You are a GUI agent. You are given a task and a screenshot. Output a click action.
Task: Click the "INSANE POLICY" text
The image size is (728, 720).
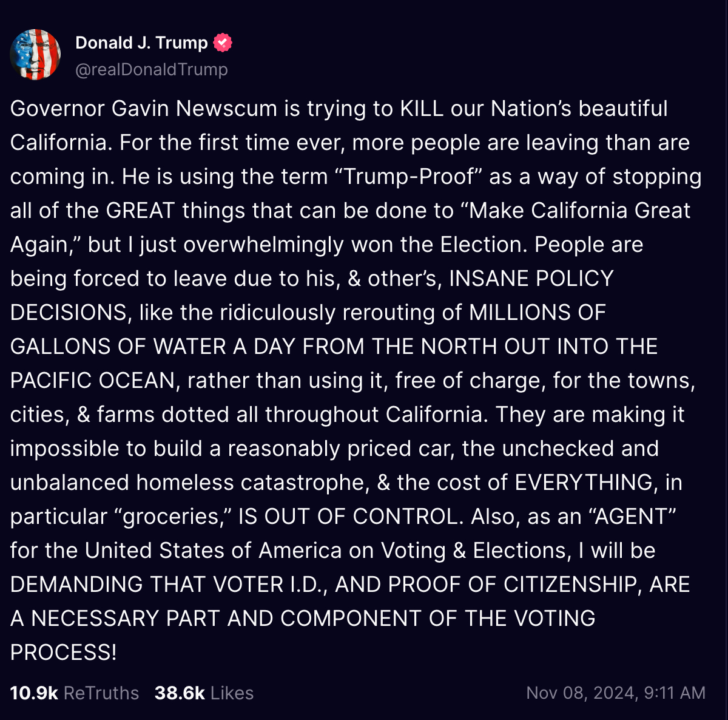click(x=531, y=279)
